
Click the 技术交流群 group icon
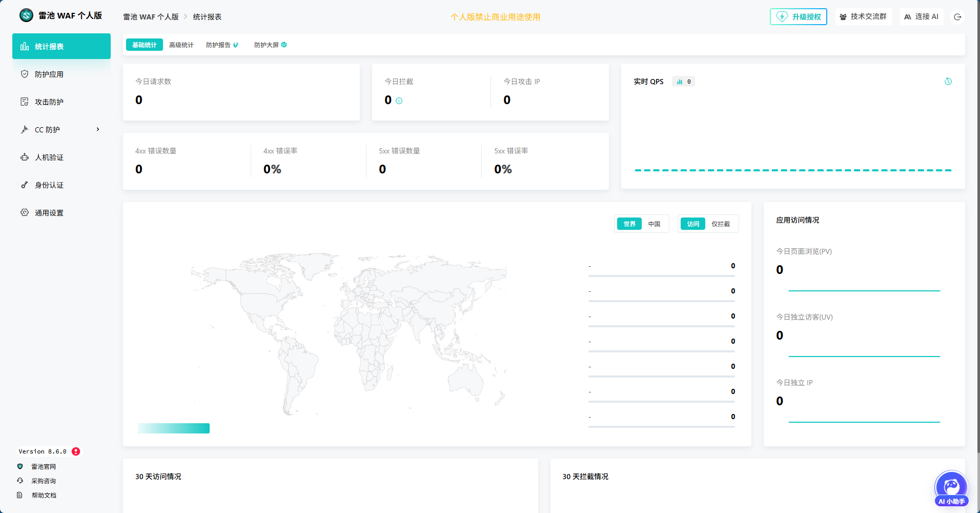click(843, 17)
